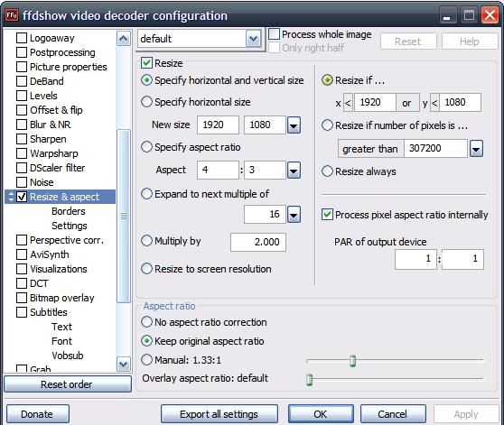504x425 pixels.
Task: Select Expand to next multiple of
Action: [x=146, y=194]
